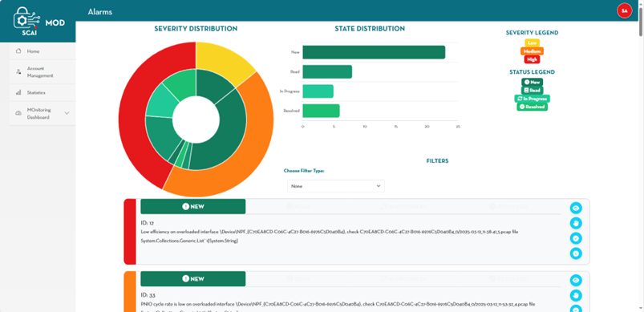Click the Statistics bar chart icon
The width and height of the screenshot is (644, 312).
18,93
